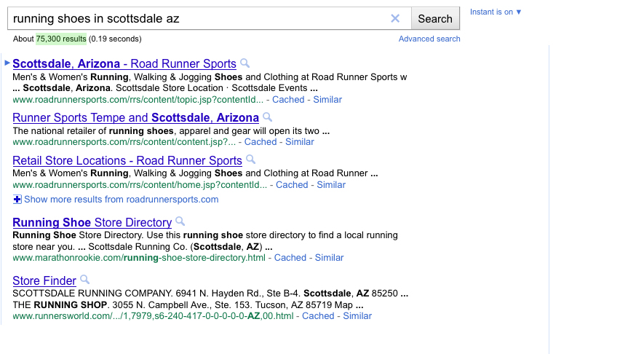Screen dimensions: 644x354
Task: Open Runner Sports Tempe and Scottsdale, Arizona result
Action: (x=135, y=117)
